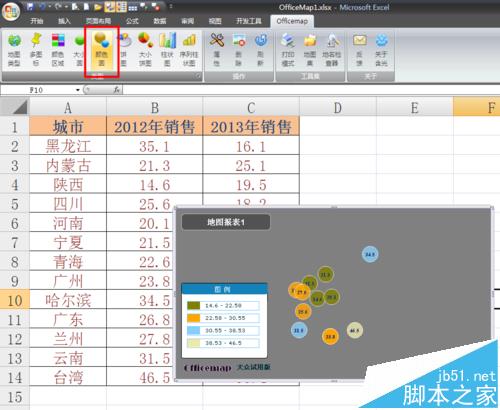Click the 内蒙古 cell
This screenshot has height=410, width=500.
coord(68,165)
